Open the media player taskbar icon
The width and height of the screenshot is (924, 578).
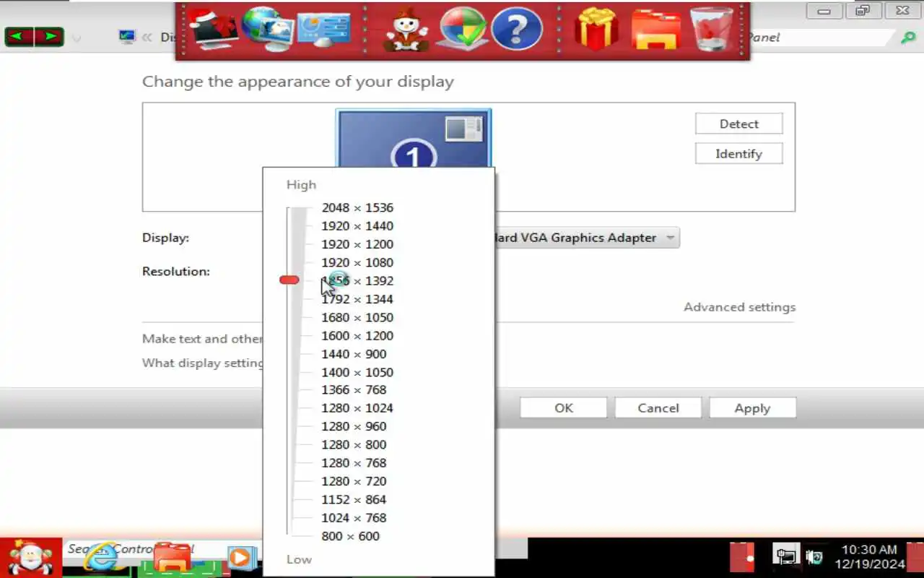pyautogui.click(x=242, y=558)
